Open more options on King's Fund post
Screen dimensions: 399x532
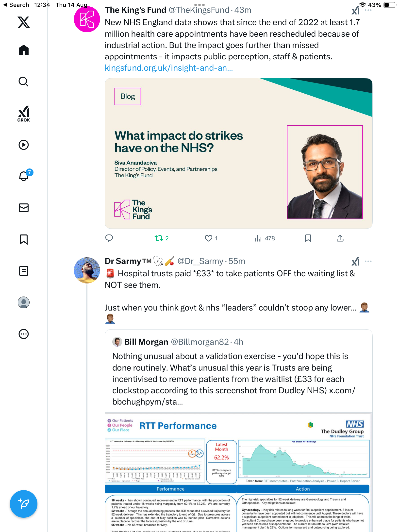[x=368, y=10]
